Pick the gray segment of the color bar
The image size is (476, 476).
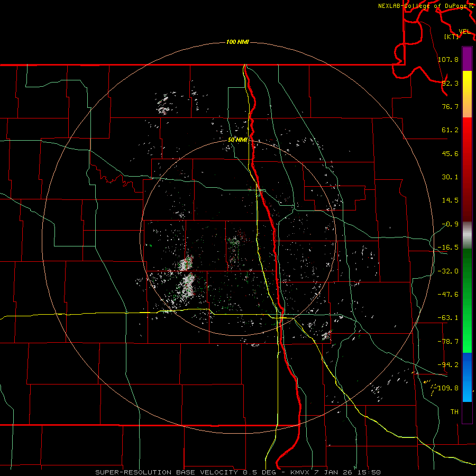467,235
